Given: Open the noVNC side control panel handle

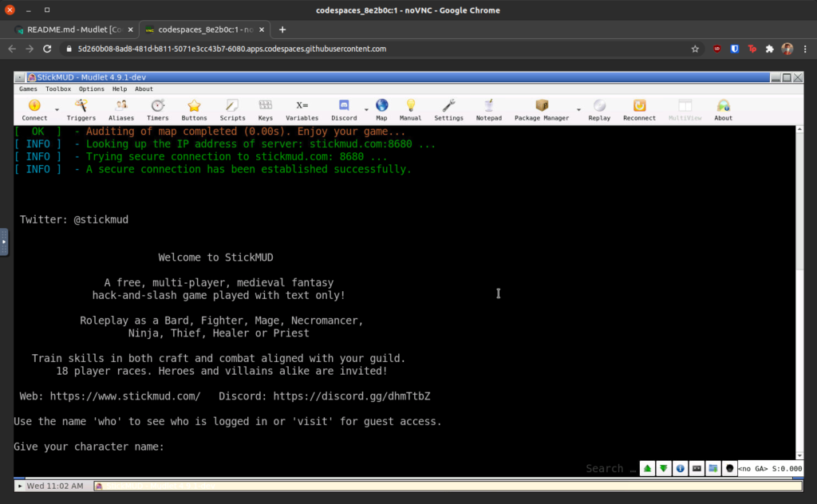Looking at the screenshot, I should point(4,242).
